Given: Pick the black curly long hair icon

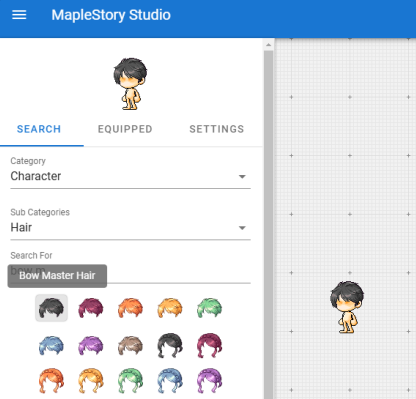Looking at the screenshot, I should tap(170, 345).
